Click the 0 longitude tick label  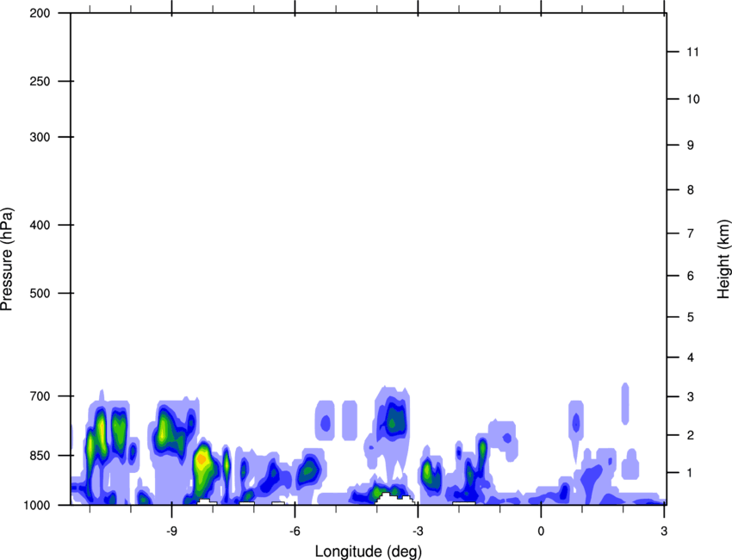click(x=541, y=531)
